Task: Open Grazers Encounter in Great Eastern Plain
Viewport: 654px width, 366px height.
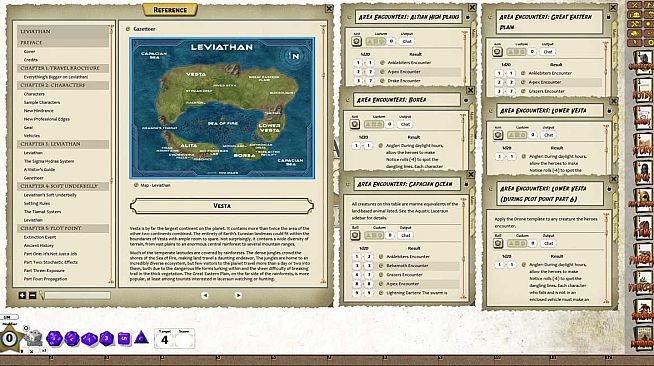Action: [x=546, y=91]
